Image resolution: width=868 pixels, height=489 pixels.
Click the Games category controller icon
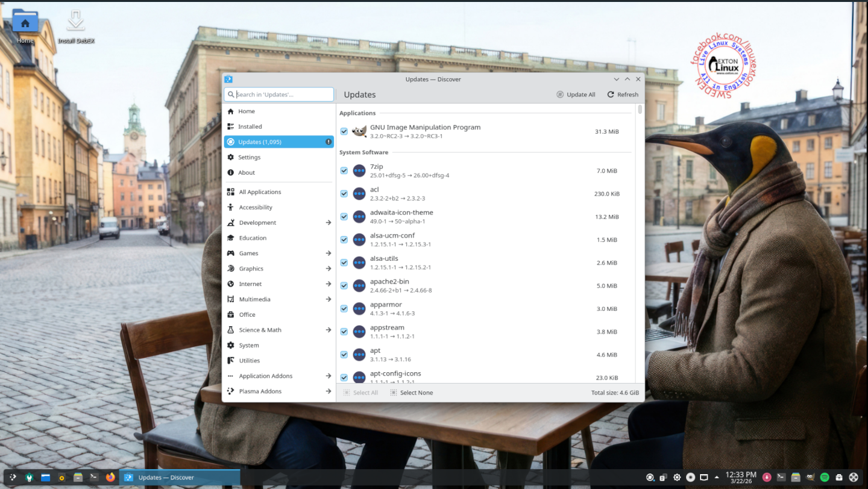(230, 254)
